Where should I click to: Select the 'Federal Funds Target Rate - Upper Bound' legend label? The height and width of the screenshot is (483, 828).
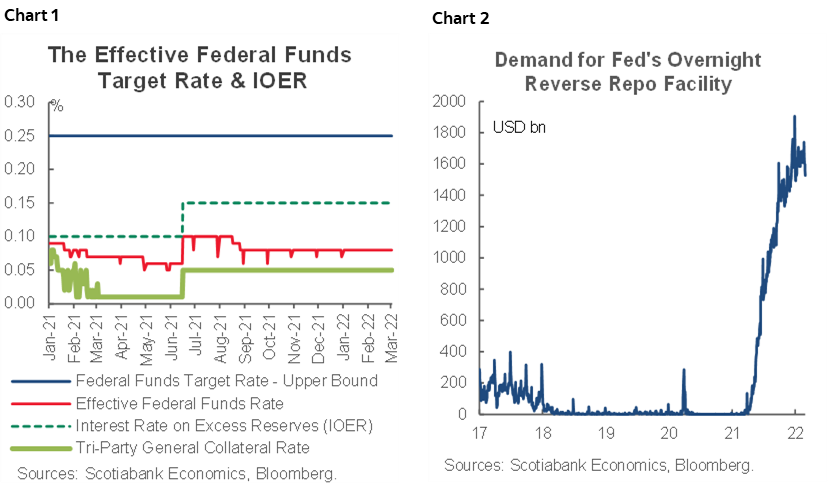[226, 381]
